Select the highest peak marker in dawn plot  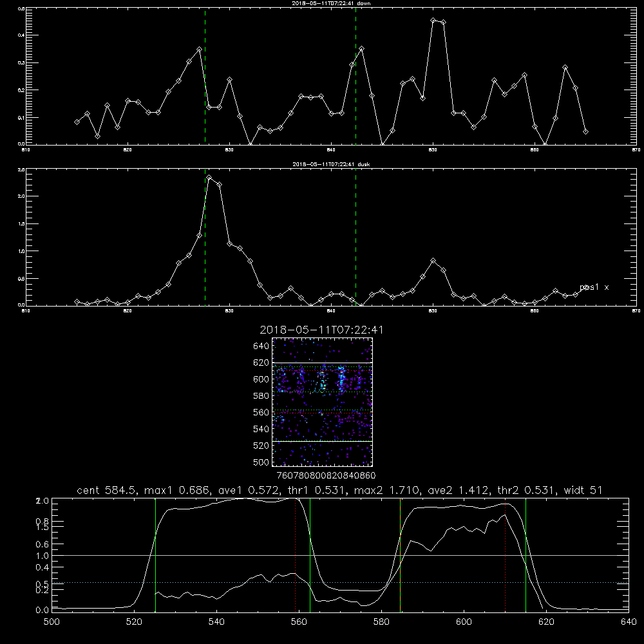[433, 20]
